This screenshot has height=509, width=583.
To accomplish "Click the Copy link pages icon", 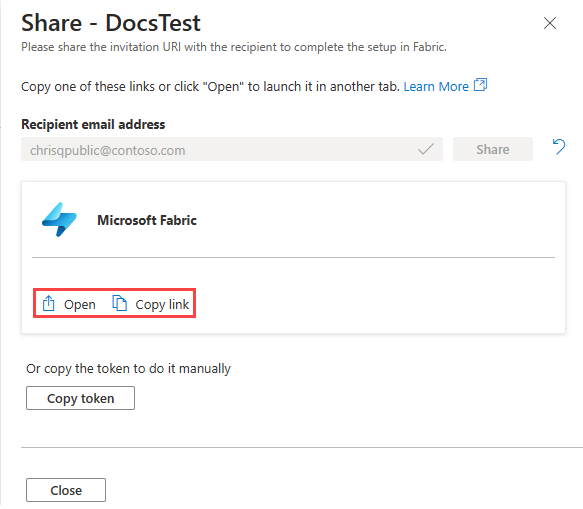I will 120,303.
